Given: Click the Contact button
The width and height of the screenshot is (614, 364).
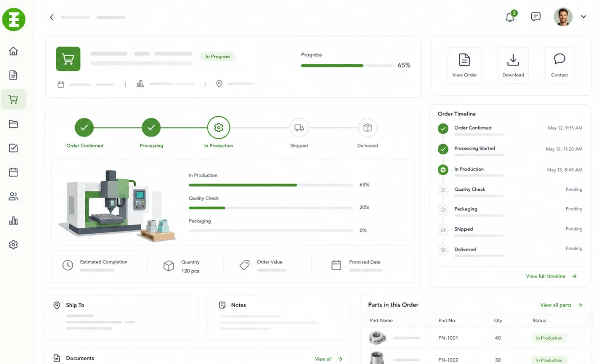Looking at the screenshot, I should [x=559, y=65].
